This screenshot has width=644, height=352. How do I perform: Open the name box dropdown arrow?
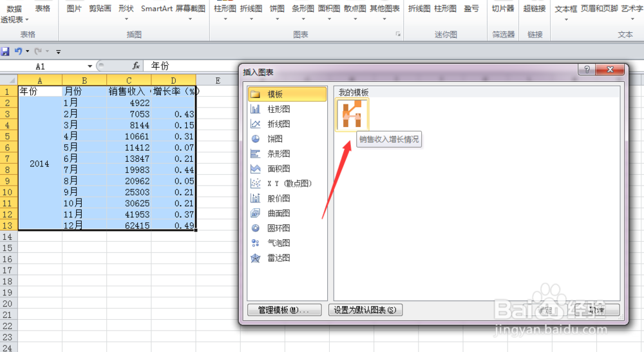(x=90, y=66)
